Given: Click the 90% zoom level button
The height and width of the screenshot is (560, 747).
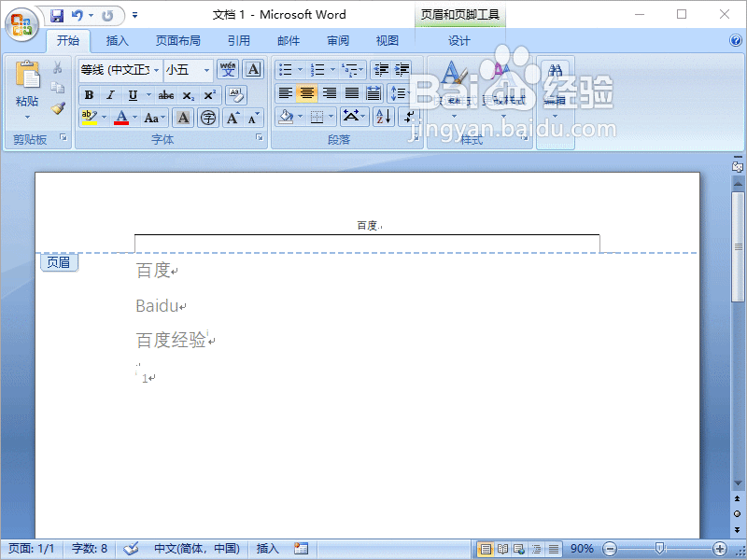Looking at the screenshot, I should (582, 549).
